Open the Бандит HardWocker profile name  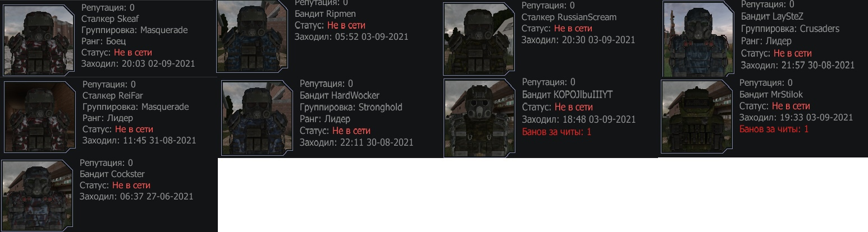pyautogui.click(x=339, y=95)
